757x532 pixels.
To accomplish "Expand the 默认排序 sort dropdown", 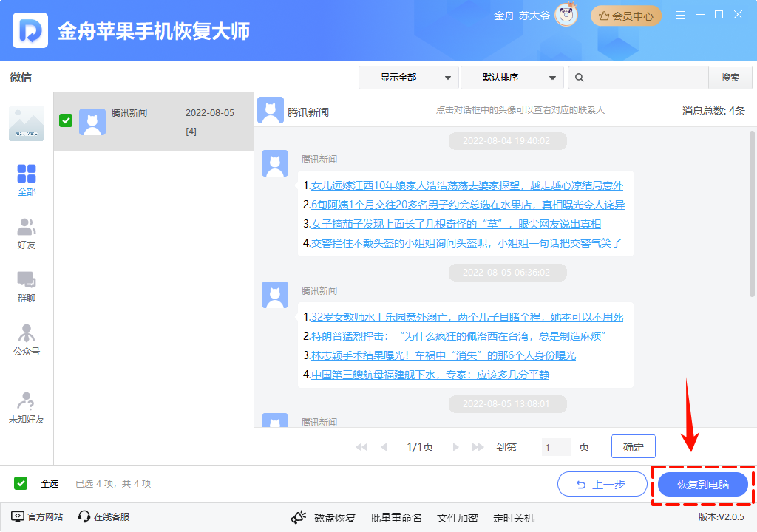I will [x=512, y=78].
